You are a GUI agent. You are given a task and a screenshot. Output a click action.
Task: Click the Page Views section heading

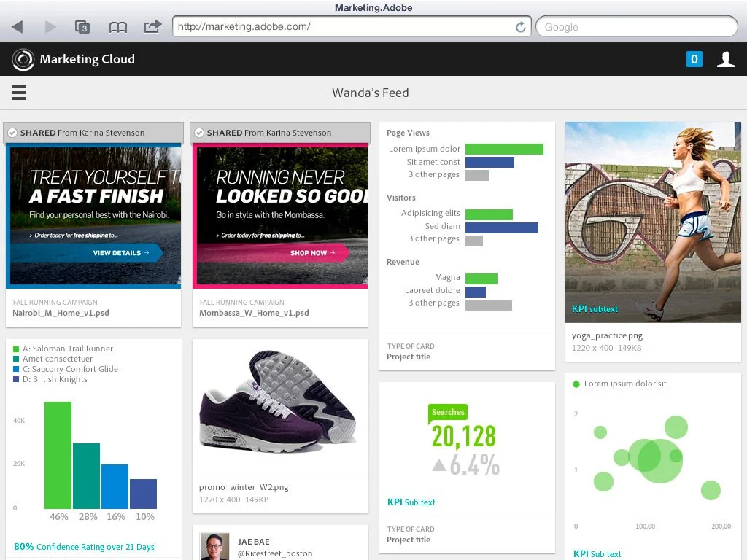pyautogui.click(x=408, y=133)
